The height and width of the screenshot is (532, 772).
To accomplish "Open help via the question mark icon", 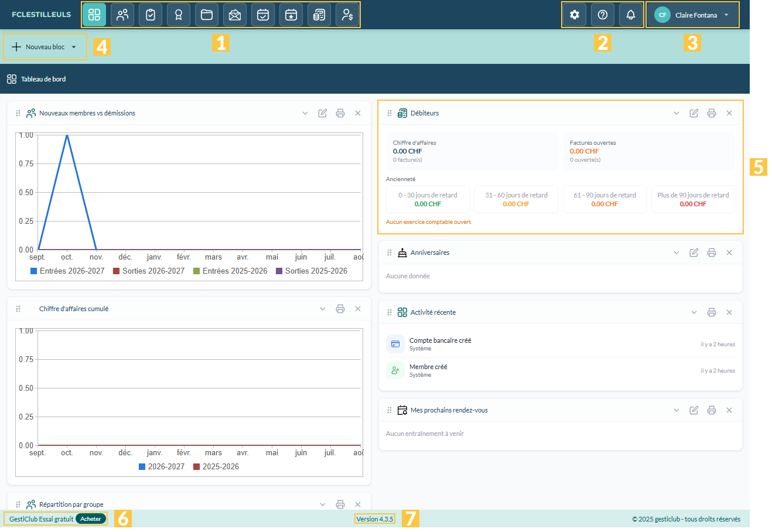I will 603,15.
